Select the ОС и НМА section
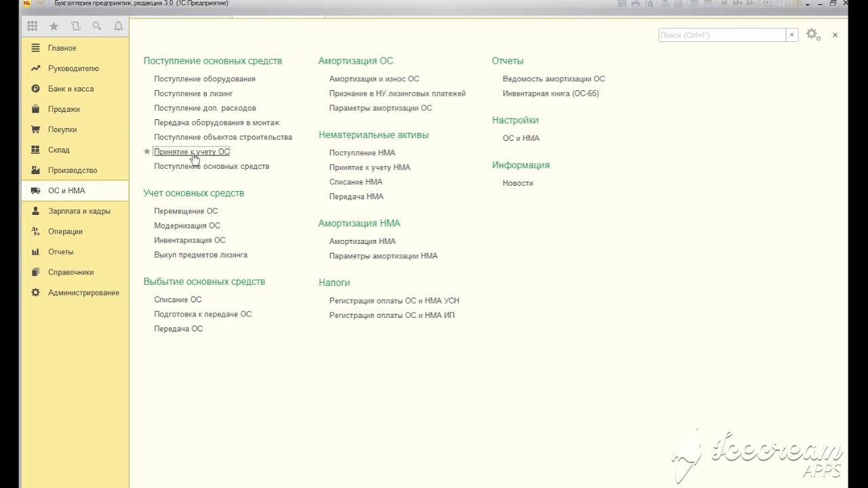 75,190
